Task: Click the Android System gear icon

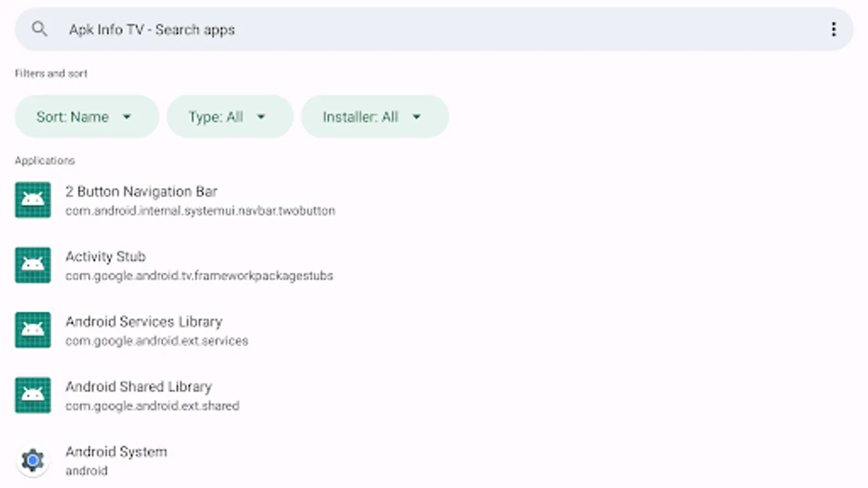Action: [x=33, y=460]
